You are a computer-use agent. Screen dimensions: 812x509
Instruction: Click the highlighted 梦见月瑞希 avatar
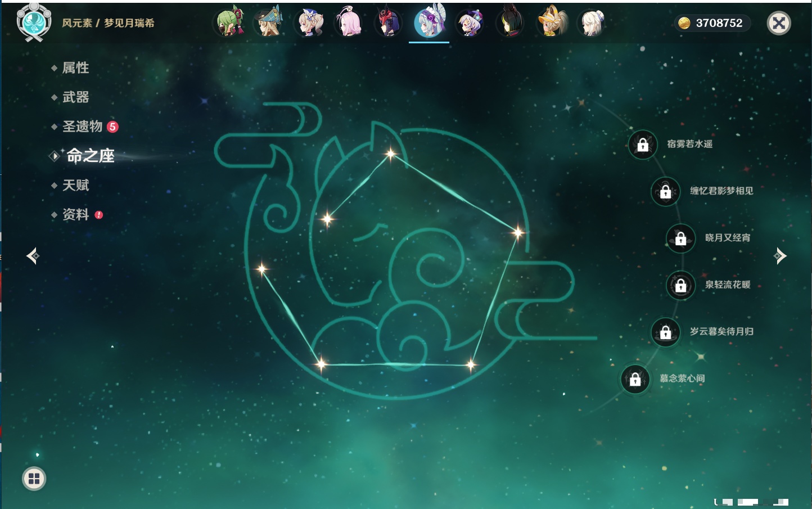click(x=429, y=22)
